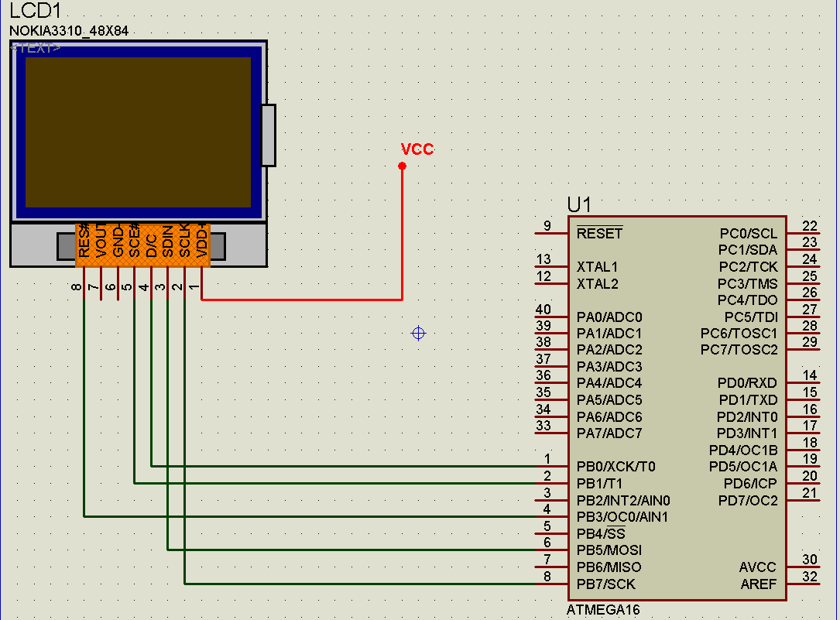
Task: Select the VDD pin on the LCD connector
Action: [202, 241]
